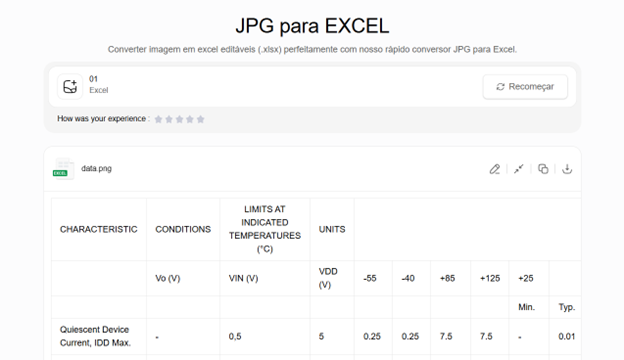Select the LIMITS AT INDICATED TEMPERATURES cell
The image size is (624, 360).
[x=265, y=229]
